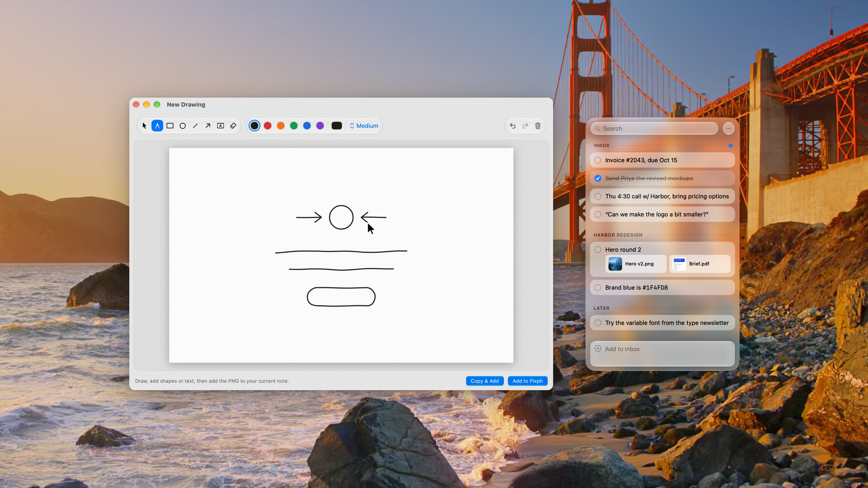This screenshot has height=488, width=868.
Task: Pick the arrow line tool
Action: [208, 126]
